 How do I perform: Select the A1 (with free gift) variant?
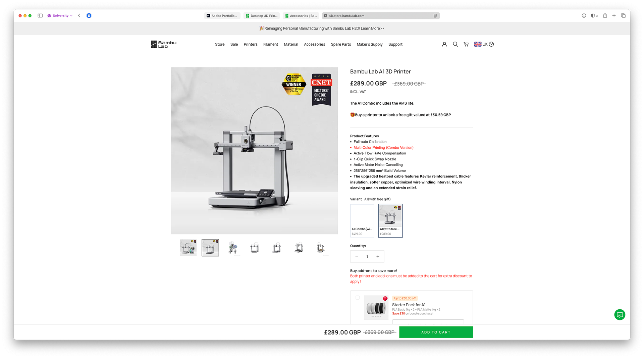tap(390, 220)
